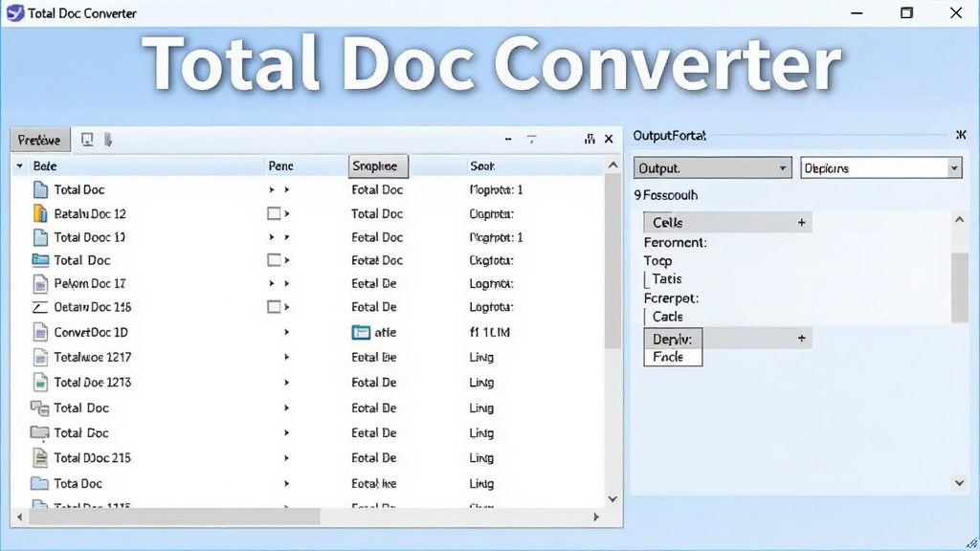Sort by the Pane column header
Screen dimensions: 980x551
pos(280,166)
